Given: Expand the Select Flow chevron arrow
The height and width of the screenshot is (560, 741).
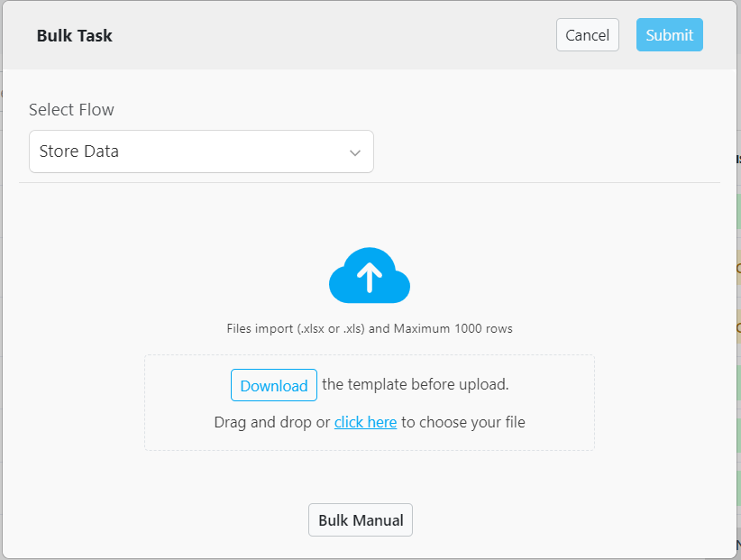Looking at the screenshot, I should click(x=355, y=152).
